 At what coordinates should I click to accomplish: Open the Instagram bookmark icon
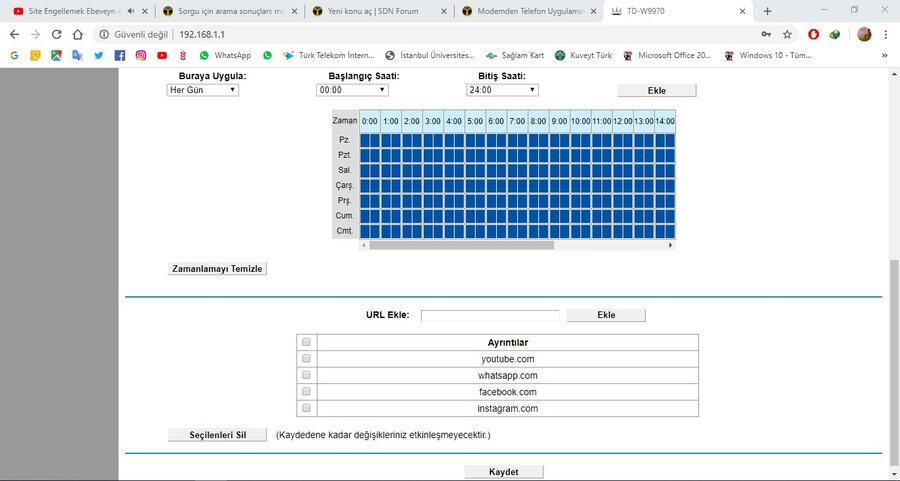tap(141, 55)
